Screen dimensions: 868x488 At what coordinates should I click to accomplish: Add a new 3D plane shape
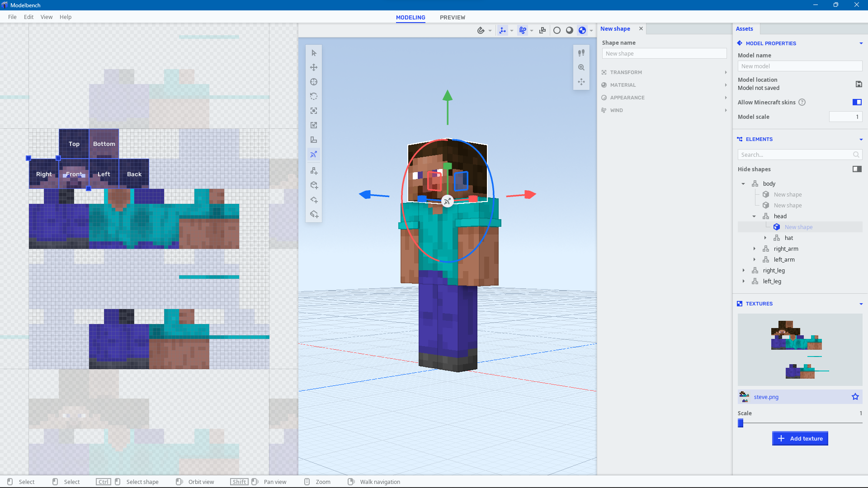point(314,214)
